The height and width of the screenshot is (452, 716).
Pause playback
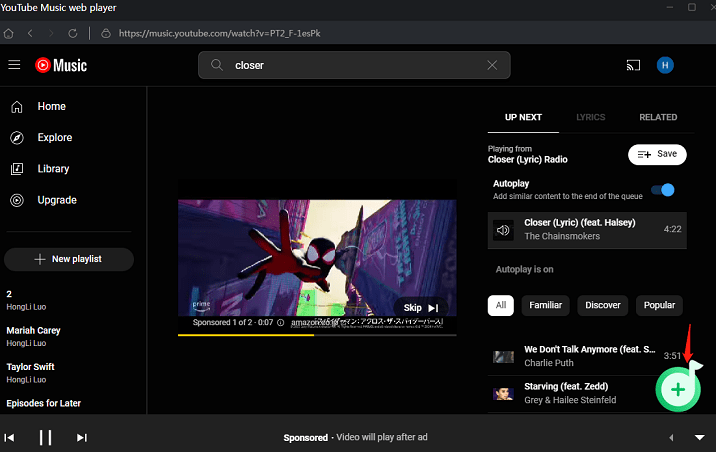[45, 437]
